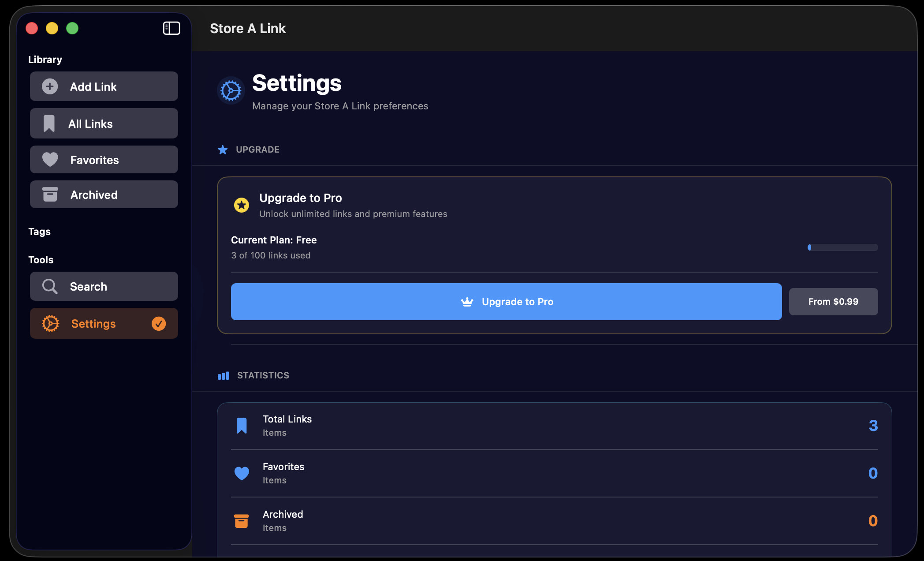This screenshot has height=561, width=924.
Task: Click the From $0.99 price button
Action: [x=833, y=302]
